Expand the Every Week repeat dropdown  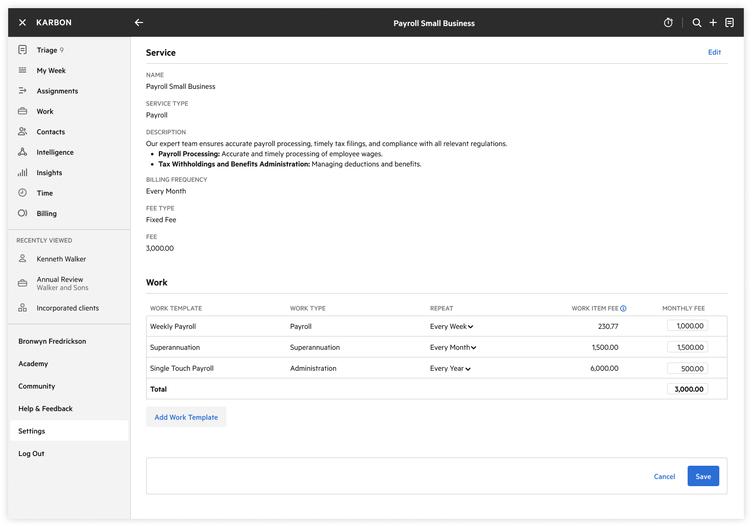451,326
